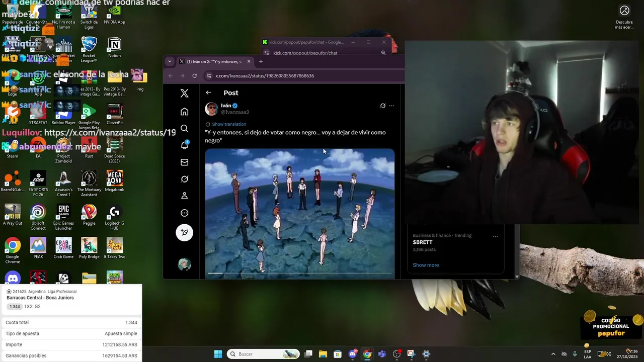Select the Iván on X browser tab

pos(215,61)
